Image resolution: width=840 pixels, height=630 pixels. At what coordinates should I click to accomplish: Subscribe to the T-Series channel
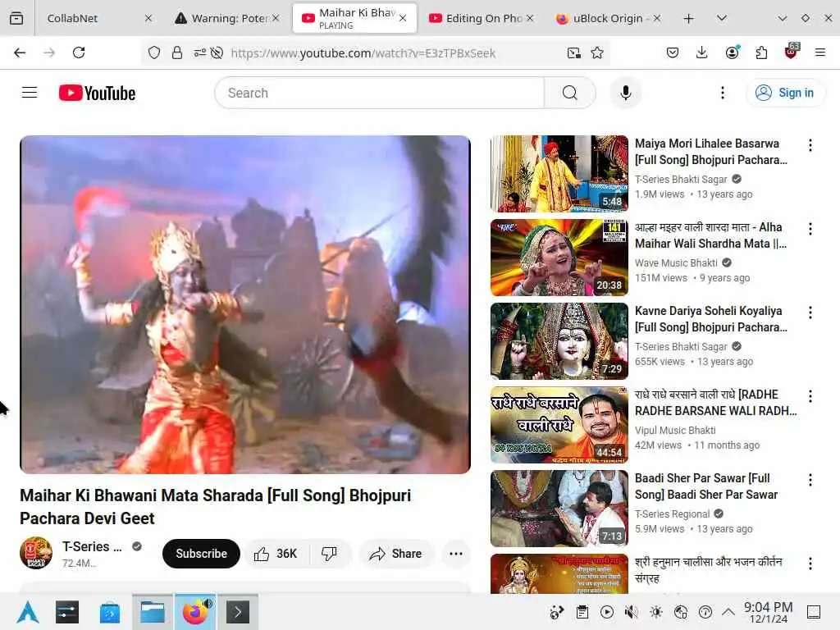tap(201, 554)
